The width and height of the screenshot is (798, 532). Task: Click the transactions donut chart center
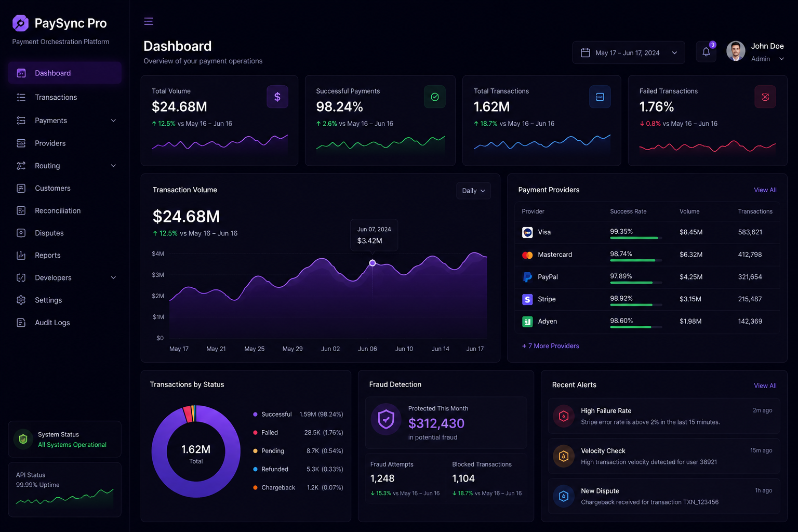[196, 451]
